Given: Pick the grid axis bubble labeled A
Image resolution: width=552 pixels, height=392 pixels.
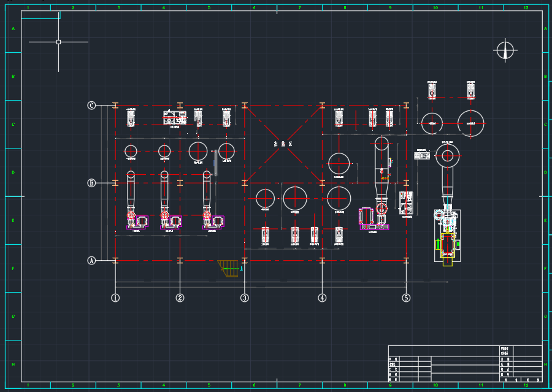Looking at the screenshot, I should pyautogui.click(x=91, y=260).
